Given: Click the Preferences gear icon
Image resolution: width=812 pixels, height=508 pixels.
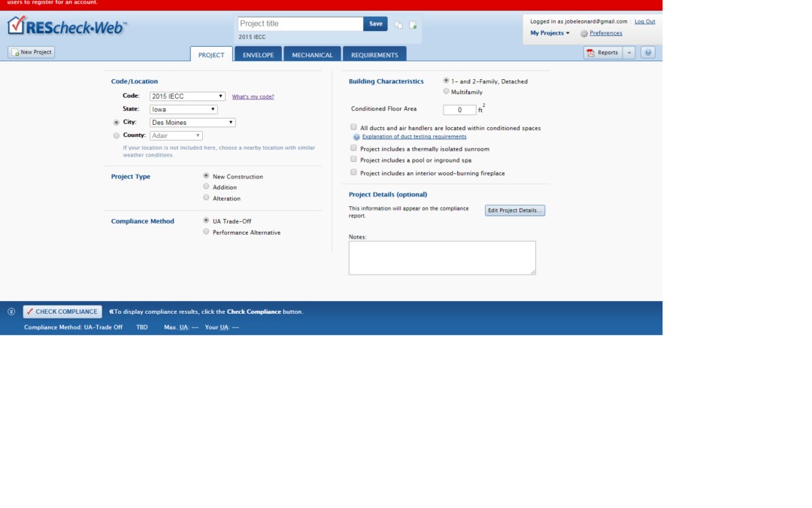Looking at the screenshot, I should [584, 34].
